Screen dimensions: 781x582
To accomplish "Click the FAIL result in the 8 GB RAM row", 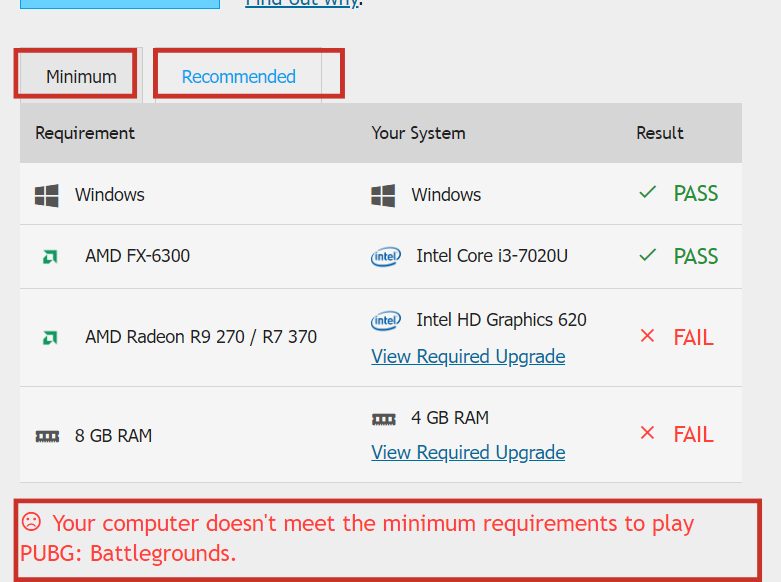I will [694, 435].
